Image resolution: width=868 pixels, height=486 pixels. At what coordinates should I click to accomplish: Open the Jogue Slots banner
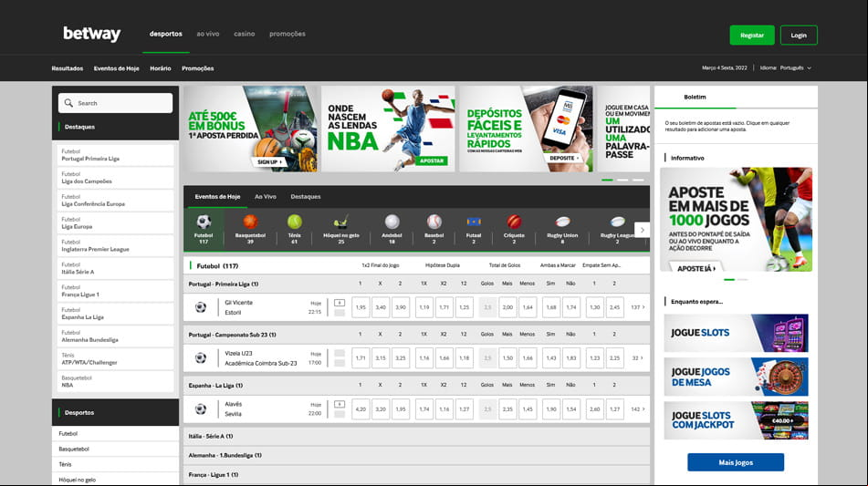pos(736,333)
